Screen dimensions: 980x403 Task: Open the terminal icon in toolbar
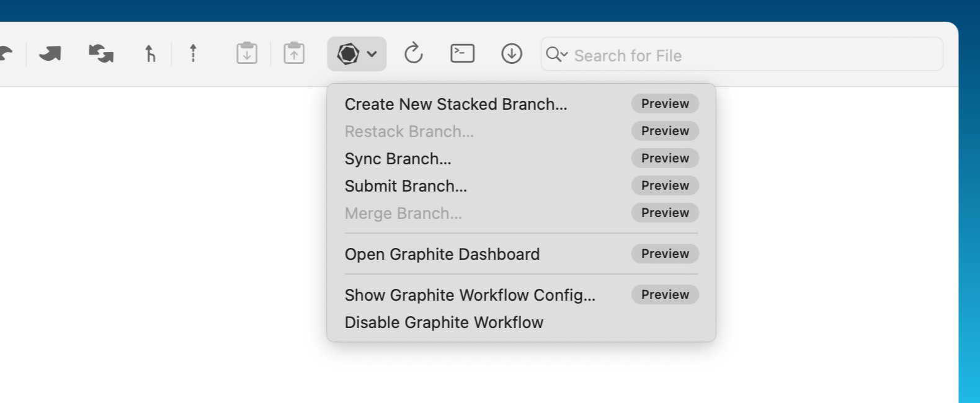point(462,54)
